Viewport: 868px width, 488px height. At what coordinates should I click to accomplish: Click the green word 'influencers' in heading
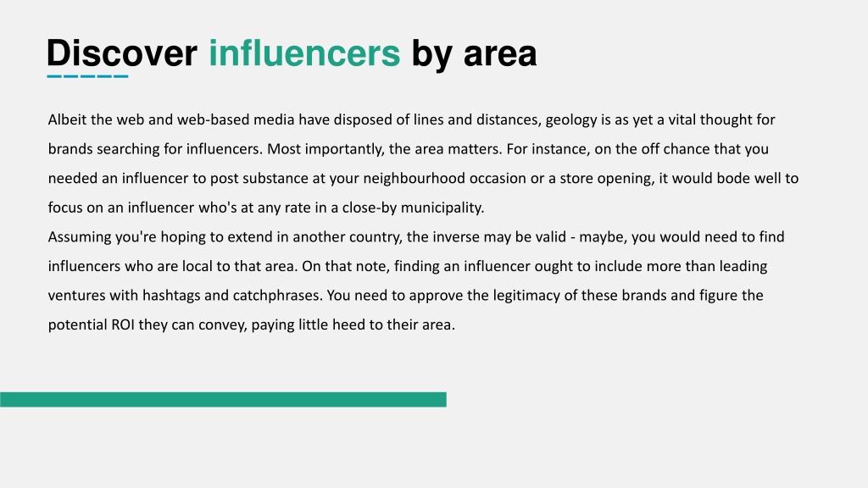click(304, 53)
